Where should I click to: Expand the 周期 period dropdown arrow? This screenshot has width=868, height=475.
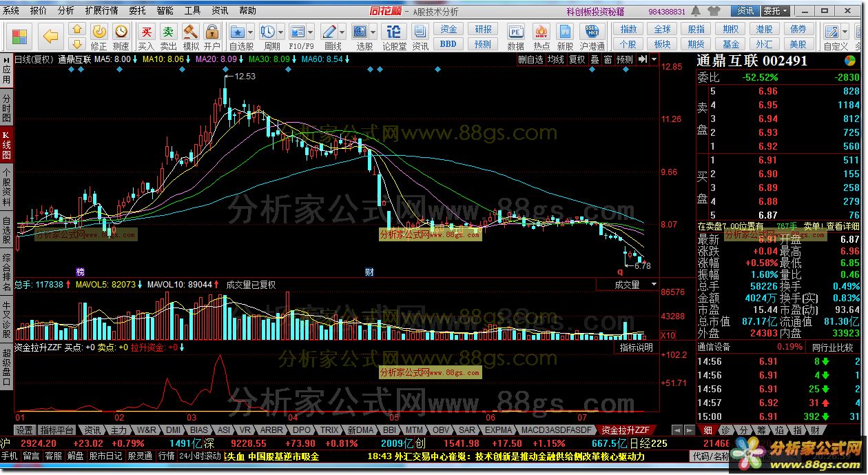point(280,32)
